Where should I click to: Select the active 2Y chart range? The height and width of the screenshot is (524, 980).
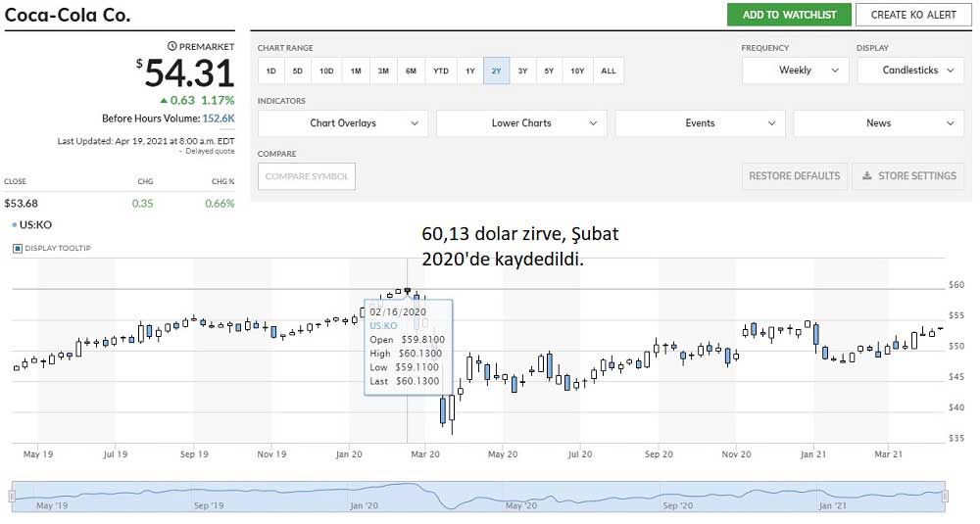pos(496,71)
